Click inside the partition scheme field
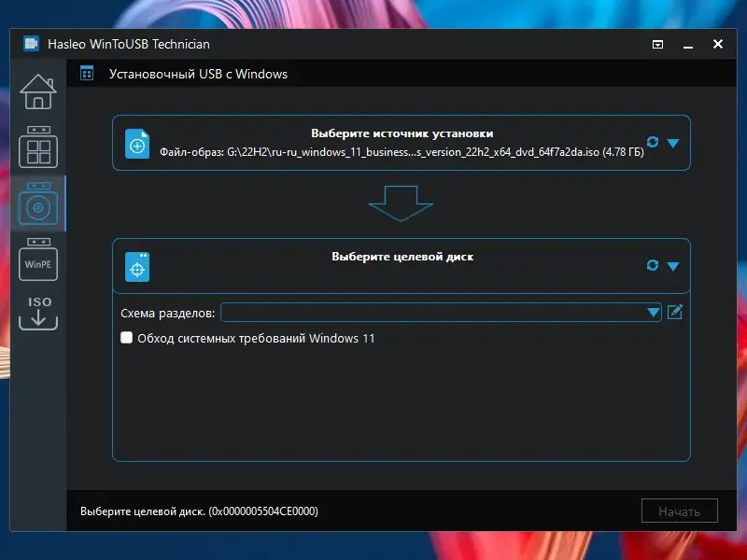The width and height of the screenshot is (747, 560). pos(420,312)
